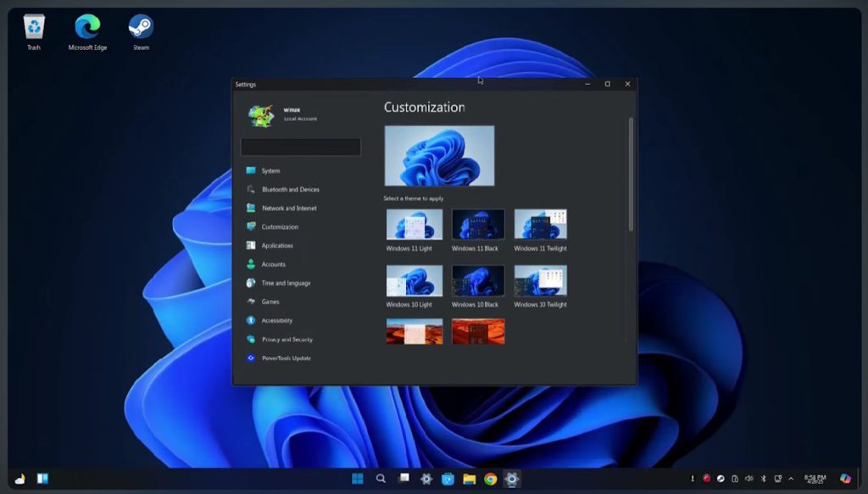
Task: Click the red tray notification icon
Action: coord(707,479)
